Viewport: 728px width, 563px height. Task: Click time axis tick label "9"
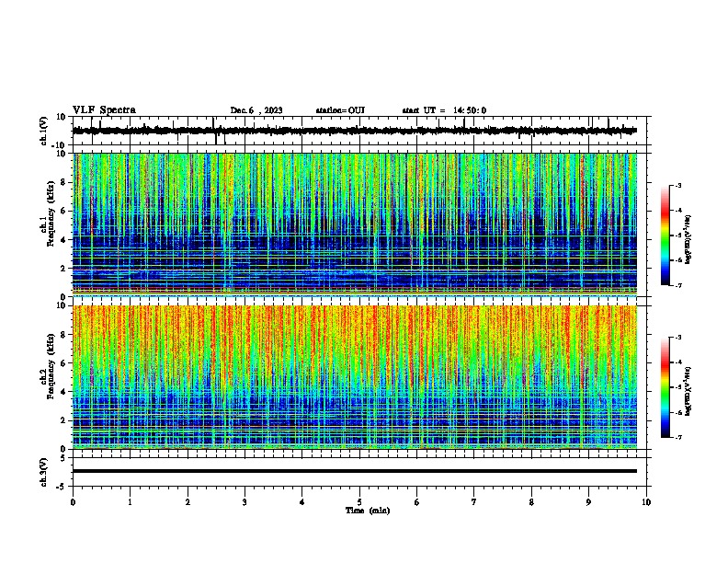click(588, 502)
